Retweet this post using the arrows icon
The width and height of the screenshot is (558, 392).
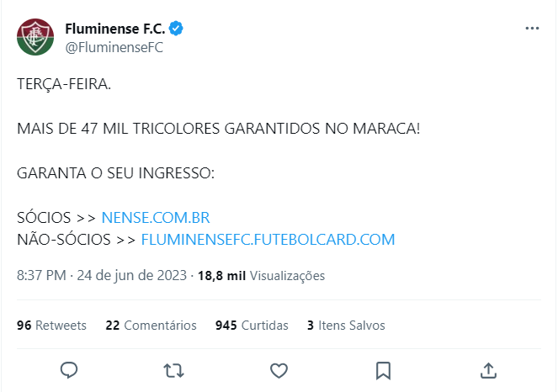(x=173, y=371)
